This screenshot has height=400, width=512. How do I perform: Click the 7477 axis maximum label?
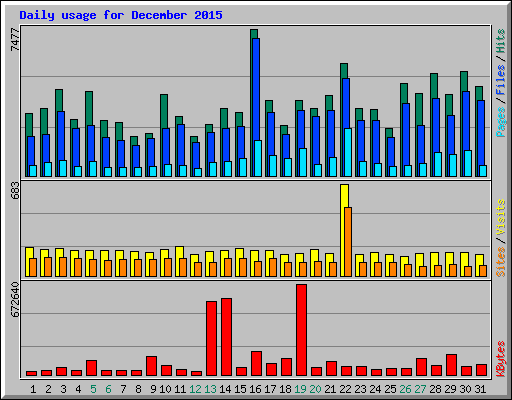pos(15,40)
